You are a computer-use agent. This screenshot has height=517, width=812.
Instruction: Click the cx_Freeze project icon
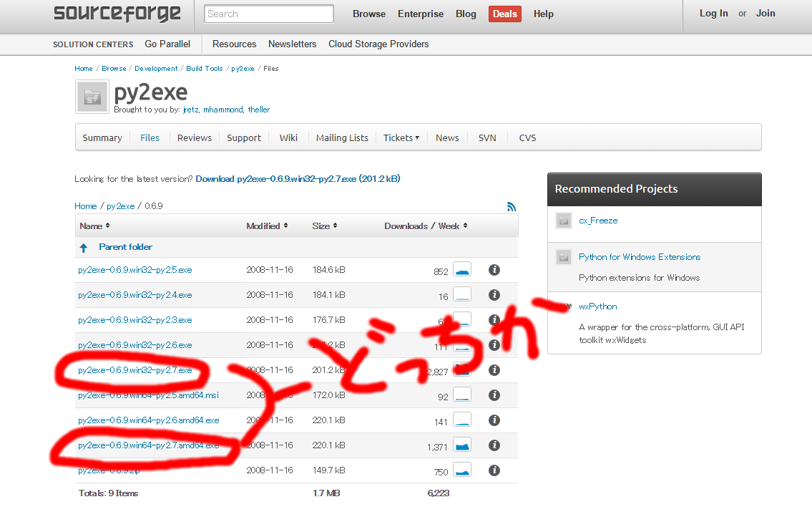tap(564, 221)
